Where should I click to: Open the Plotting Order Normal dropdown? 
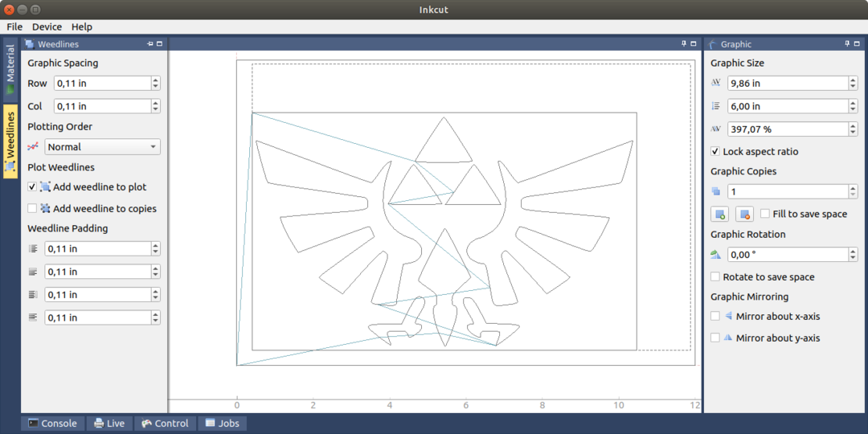click(102, 147)
